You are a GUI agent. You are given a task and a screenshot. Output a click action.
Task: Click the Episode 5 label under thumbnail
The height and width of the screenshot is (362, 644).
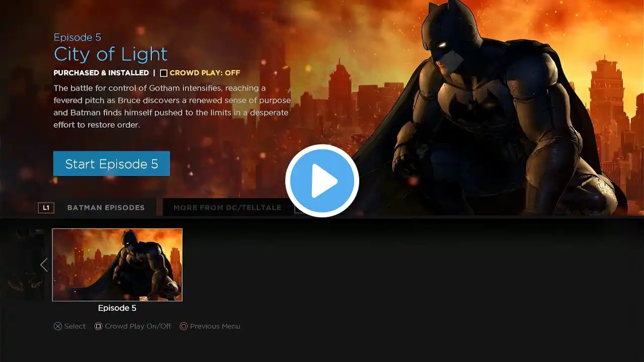pos(117,308)
